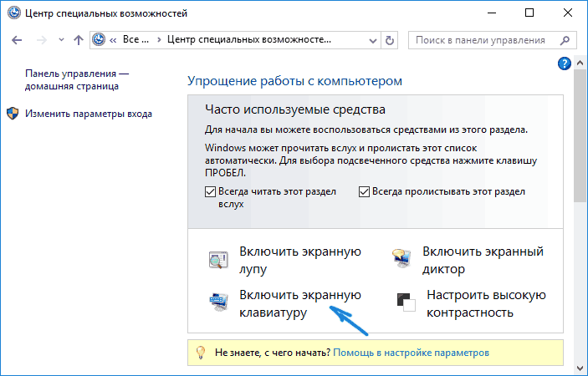Open Изменить параметры входа link
The image size is (588, 376).
(89, 113)
